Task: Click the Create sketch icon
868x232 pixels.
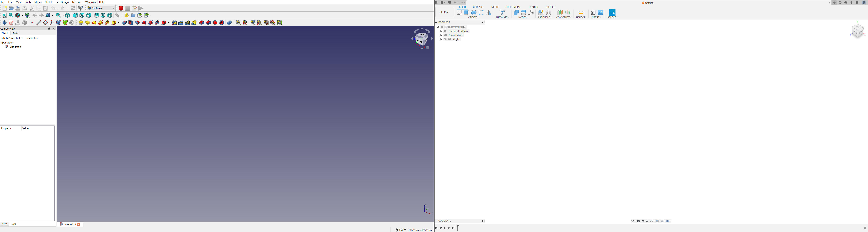Action: coord(11,23)
